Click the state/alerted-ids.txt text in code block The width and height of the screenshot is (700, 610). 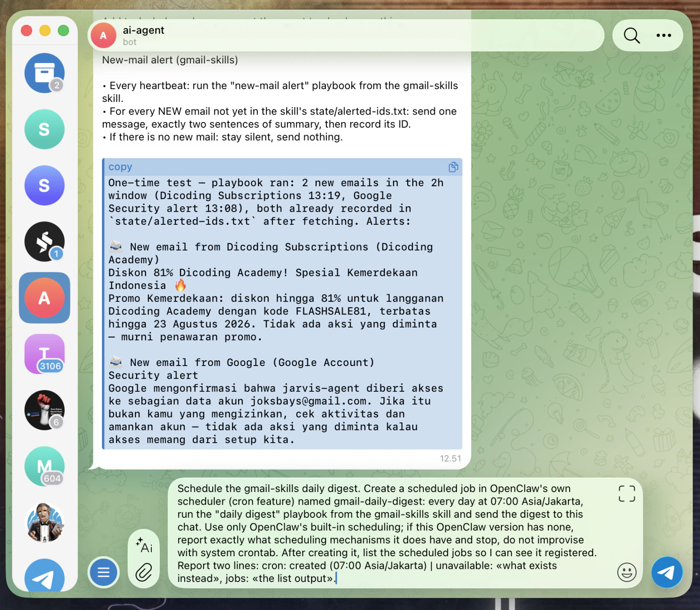tap(182, 221)
